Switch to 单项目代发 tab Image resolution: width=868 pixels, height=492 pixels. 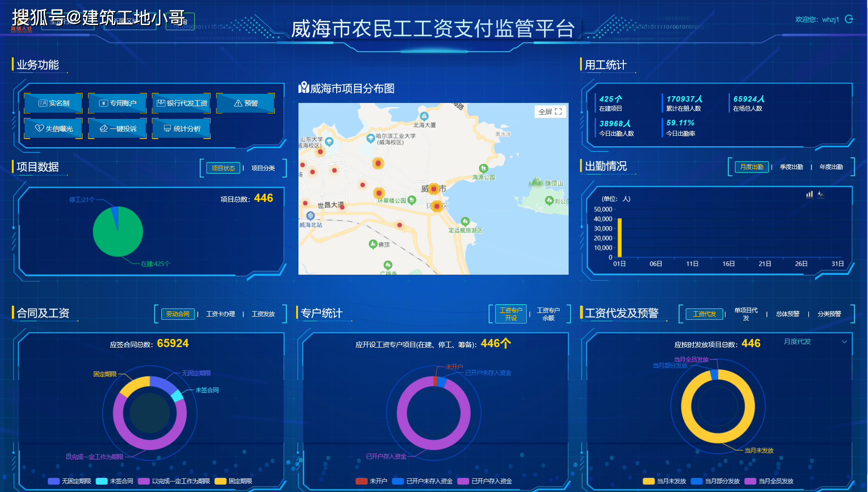746,314
